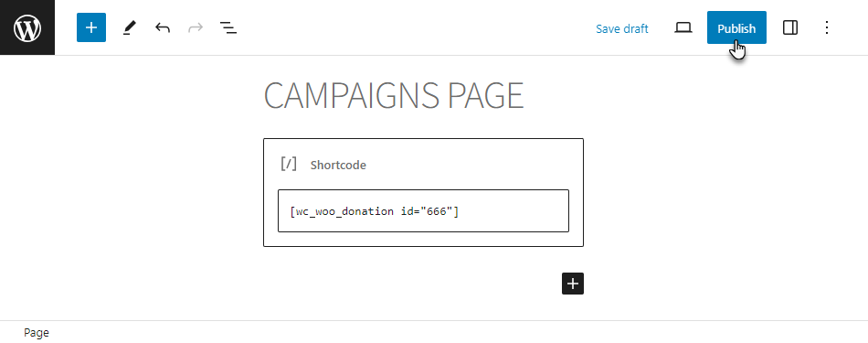Select the Shortcode block label text
This screenshot has height=343, width=868.
[338, 166]
